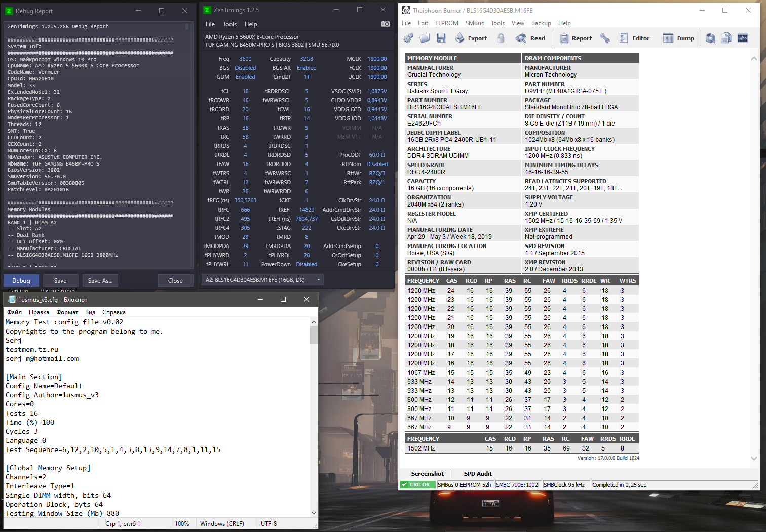766x532 pixels.
Task: Click the Thaiphoon Burner title bar app icon
Action: click(x=406, y=10)
